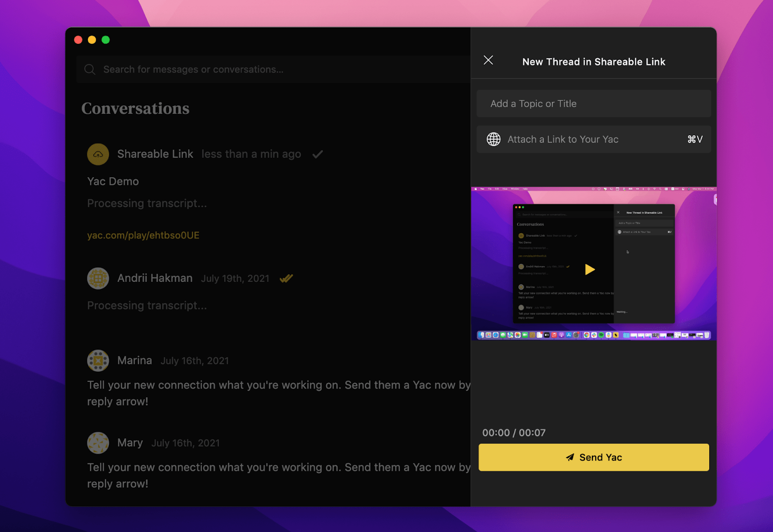Play the recorded video preview

point(590,269)
